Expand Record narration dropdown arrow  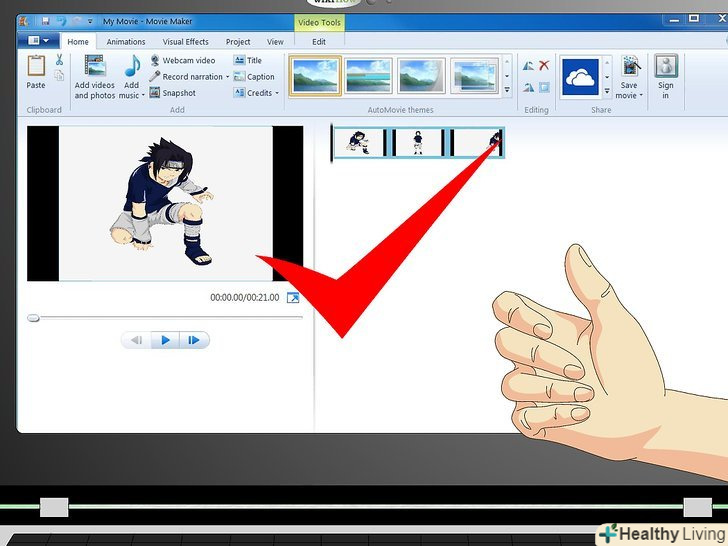click(228, 77)
